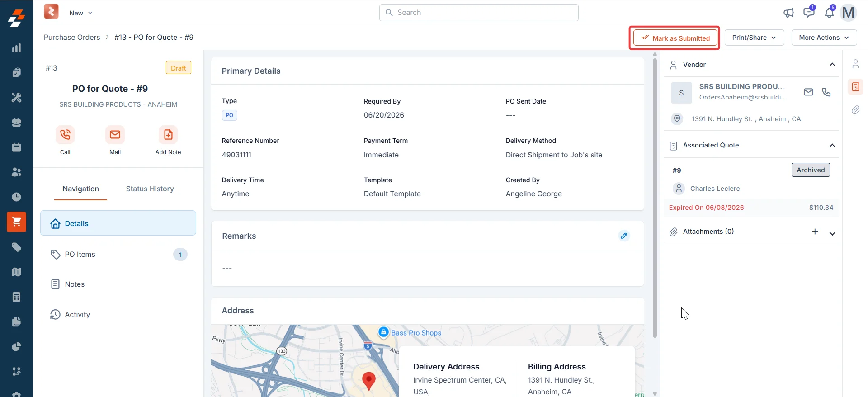Open PO Items in navigation list
This screenshot has height=397, width=868.
click(x=118, y=254)
